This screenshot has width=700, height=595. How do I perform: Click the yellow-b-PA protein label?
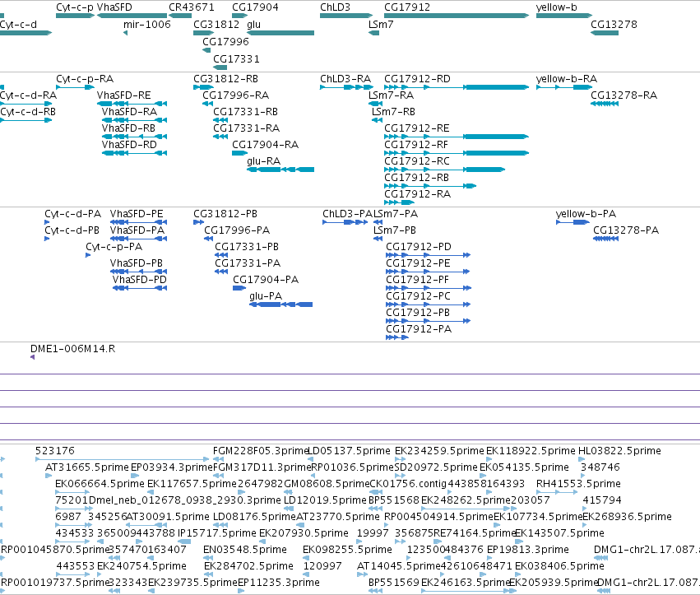point(586,214)
